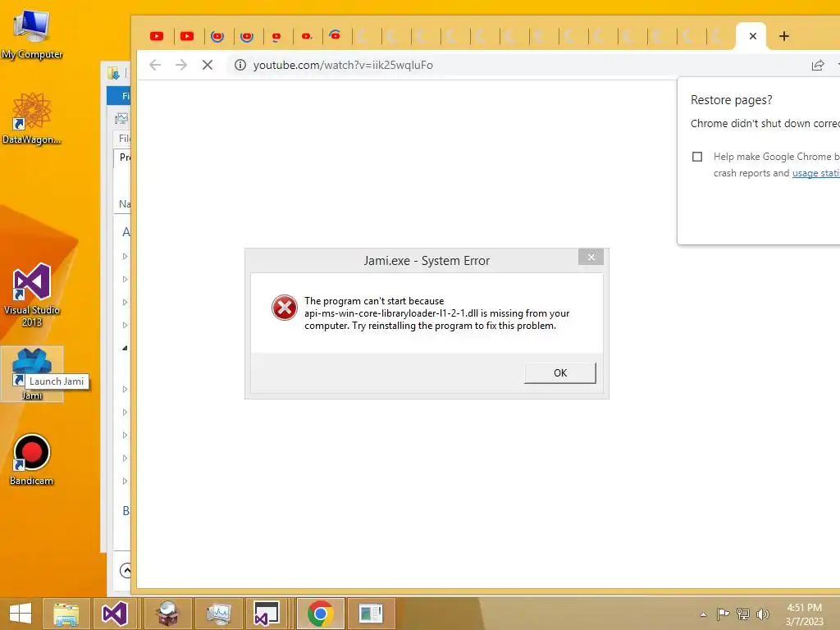This screenshot has width=840, height=630.
Task: Open Action Center flag icon
Action: click(724, 614)
